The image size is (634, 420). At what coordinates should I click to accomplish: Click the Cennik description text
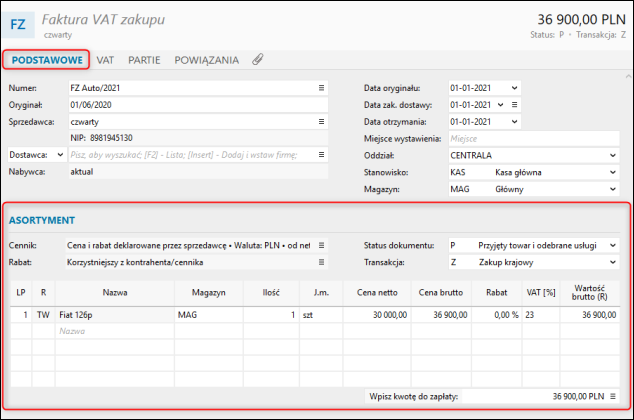[188, 245]
